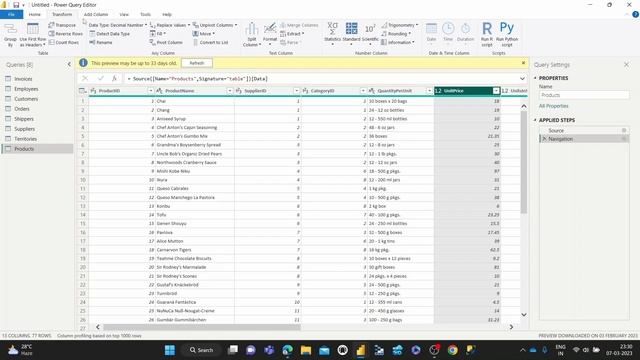
Task: Click Count Rows in the ribbon
Action: (64, 42)
